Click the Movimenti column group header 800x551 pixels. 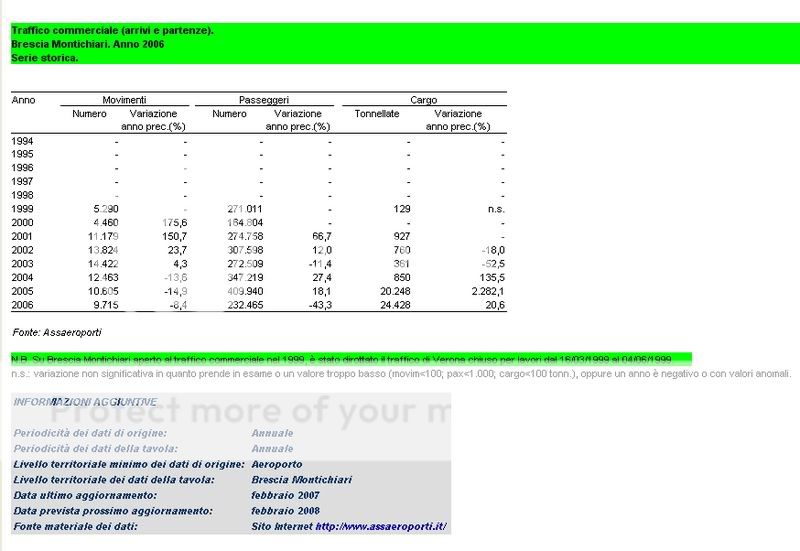[125, 100]
